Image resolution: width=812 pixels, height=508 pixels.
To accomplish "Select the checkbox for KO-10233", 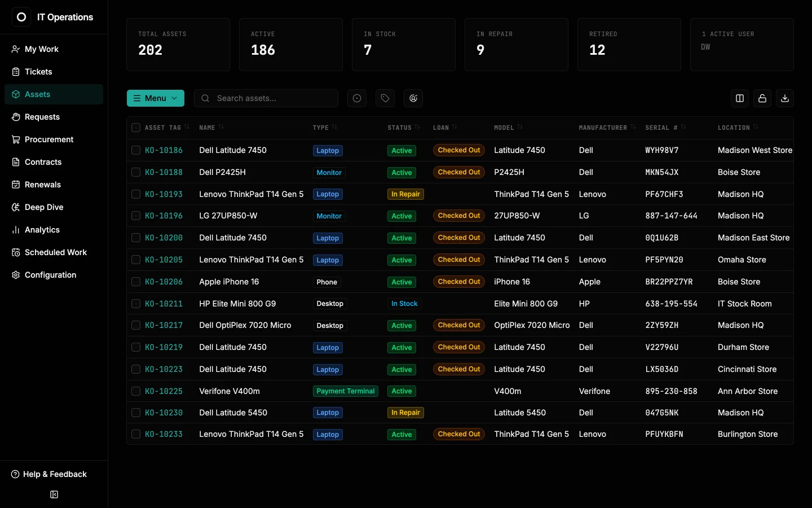I will [136, 434].
